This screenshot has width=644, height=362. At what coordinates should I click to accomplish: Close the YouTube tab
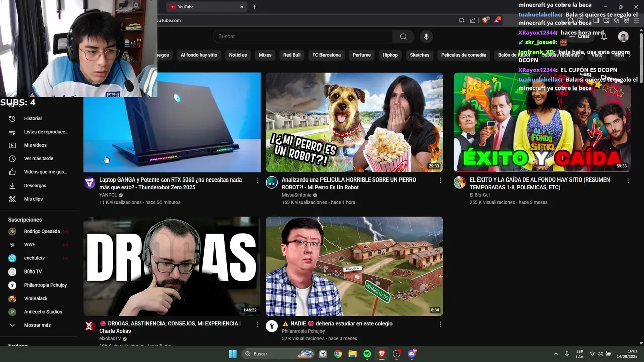242,7
